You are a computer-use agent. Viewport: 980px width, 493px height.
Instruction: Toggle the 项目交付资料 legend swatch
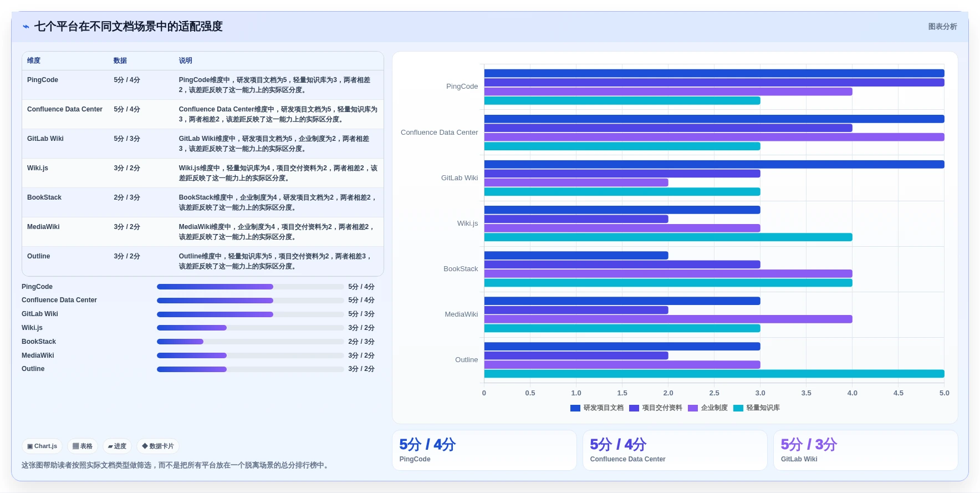coord(634,408)
